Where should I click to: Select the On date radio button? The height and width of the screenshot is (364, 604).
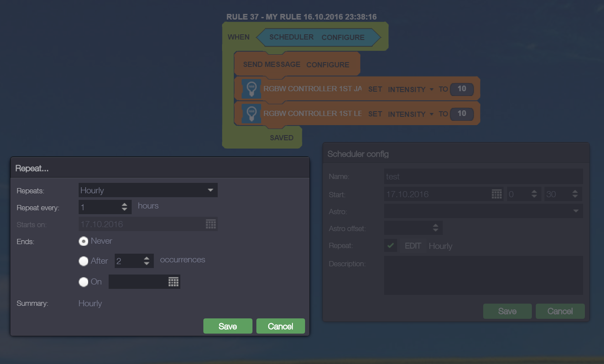[83, 282]
